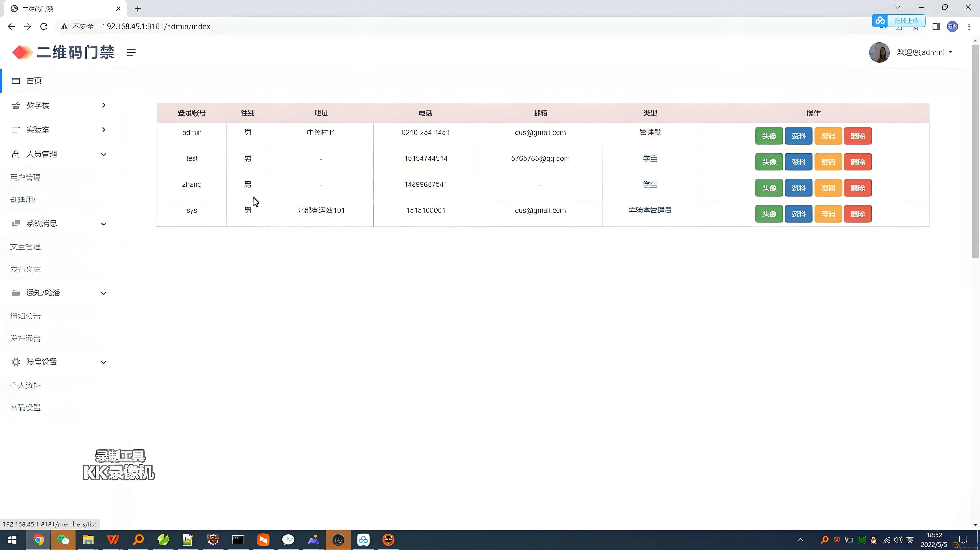The height and width of the screenshot is (550, 980).
Task: Select 发布文章 in the sidebar
Action: point(25,269)
